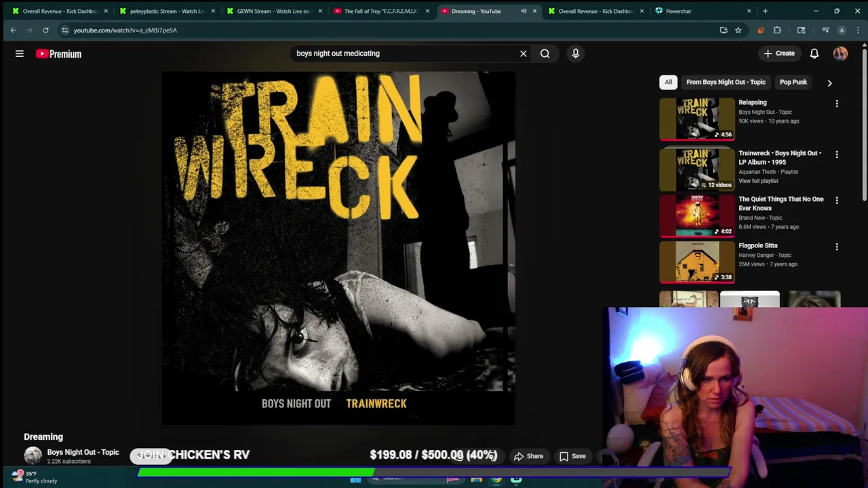
Task: Open Boys Night Out channel avatar
Action: (x=33, y=456)
